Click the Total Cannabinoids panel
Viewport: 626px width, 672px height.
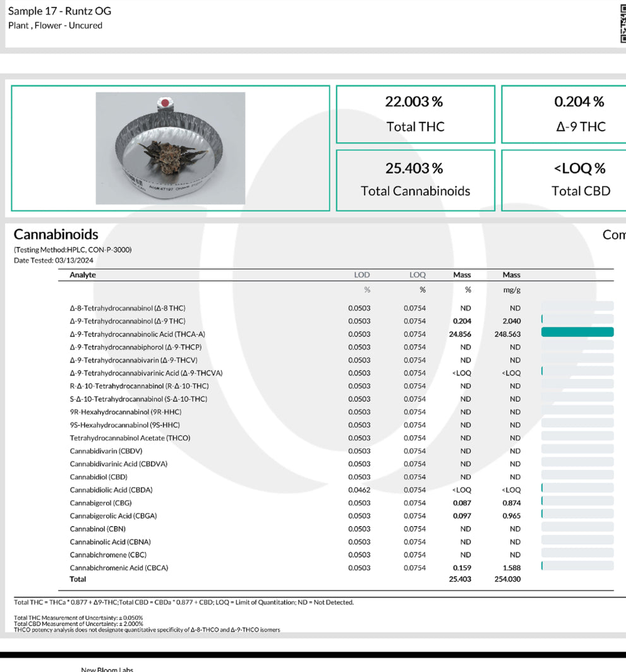[415, 180]
